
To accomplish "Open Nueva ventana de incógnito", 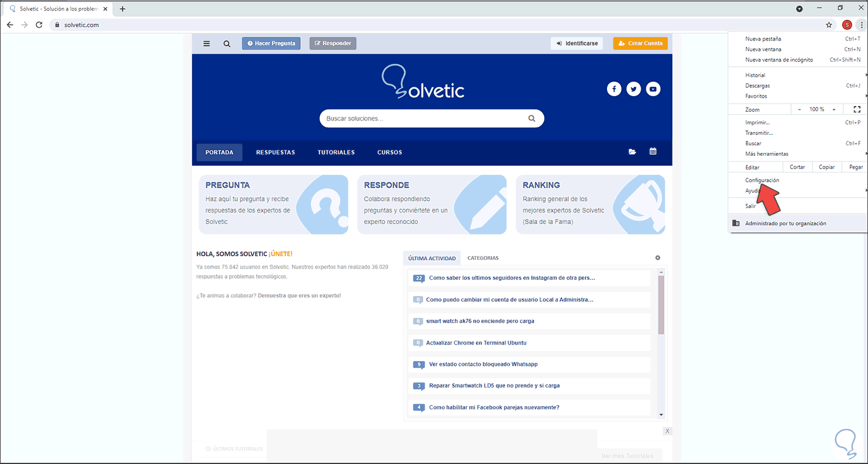I will click(x=798, y=60).
